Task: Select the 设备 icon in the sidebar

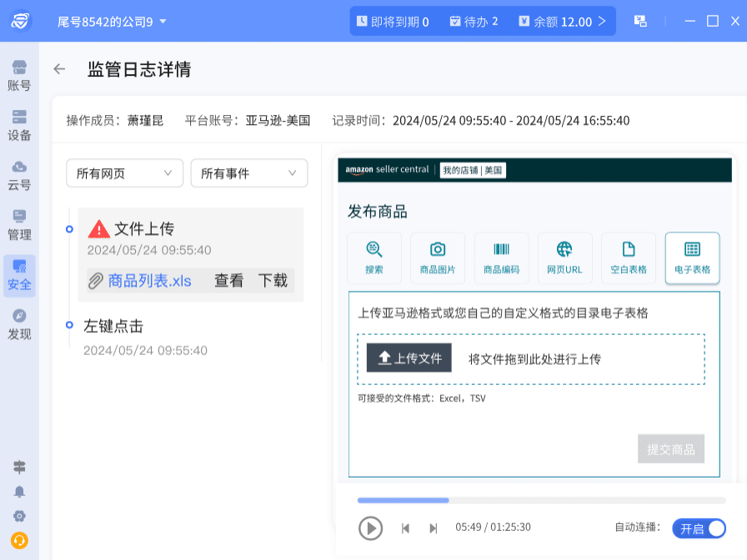Action: [x=19, y=123]
